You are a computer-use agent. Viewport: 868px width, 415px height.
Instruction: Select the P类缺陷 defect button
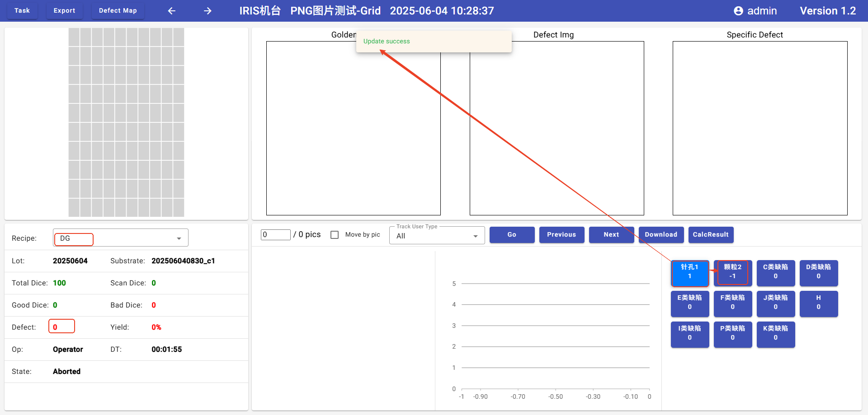click(733, 335)
